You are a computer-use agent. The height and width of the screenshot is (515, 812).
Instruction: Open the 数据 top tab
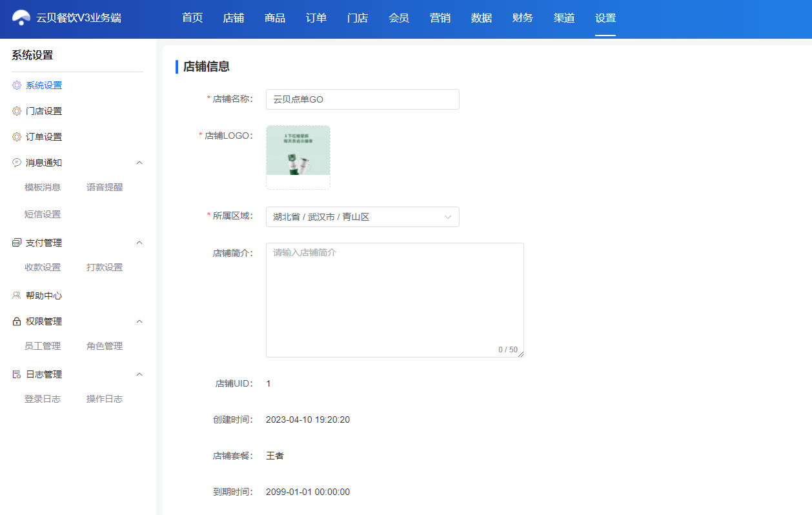[x=482, y=18]
